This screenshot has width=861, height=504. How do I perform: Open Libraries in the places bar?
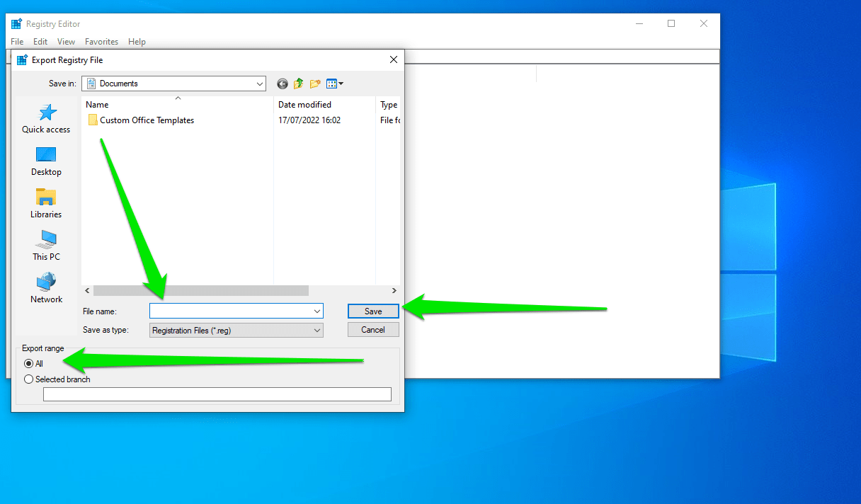46,204
